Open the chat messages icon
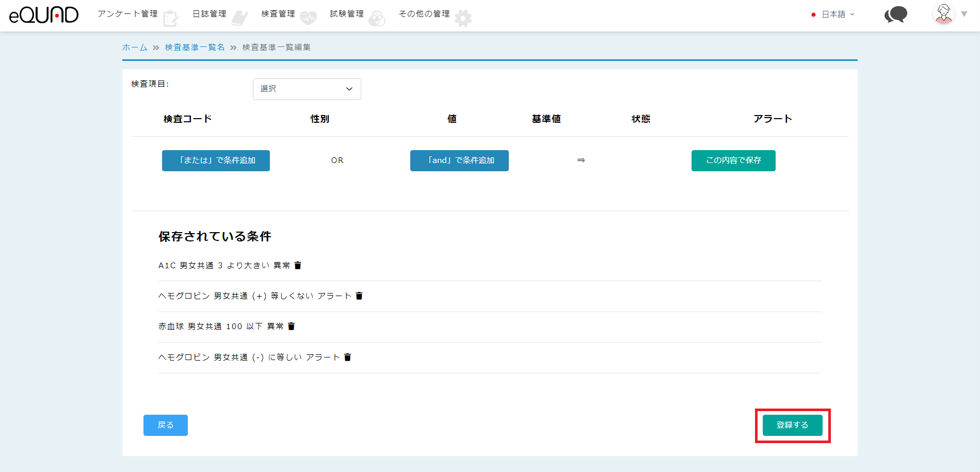The height and width of the screenshot is (472, 980). click(x=895, y=14)
